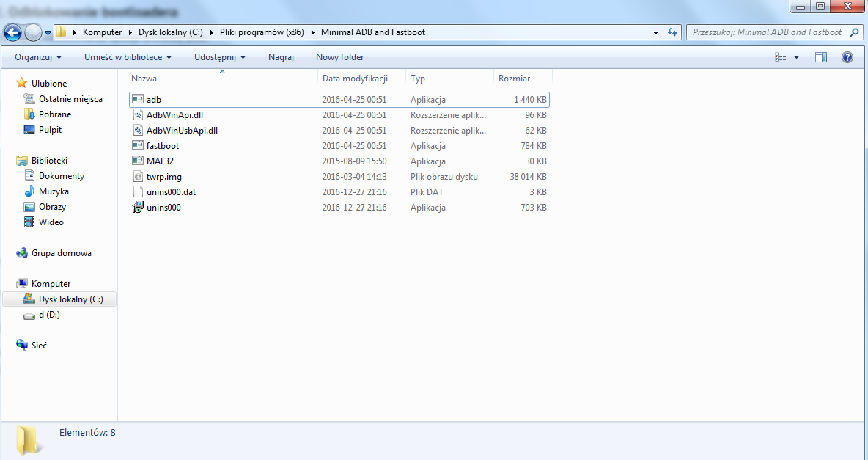Open the Change view dropdown arrow
Image resolution: width=868 pixels, height=460 pixels.
coord(797,57)
